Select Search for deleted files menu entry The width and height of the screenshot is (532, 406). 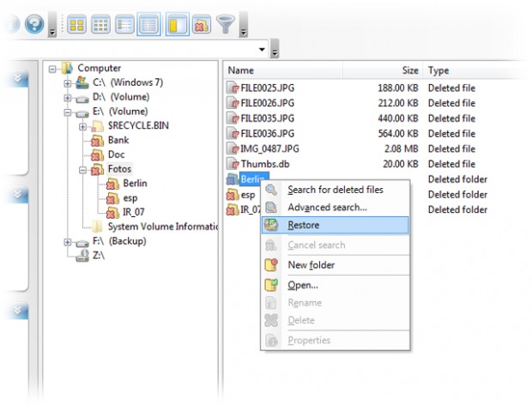[336, 190]
